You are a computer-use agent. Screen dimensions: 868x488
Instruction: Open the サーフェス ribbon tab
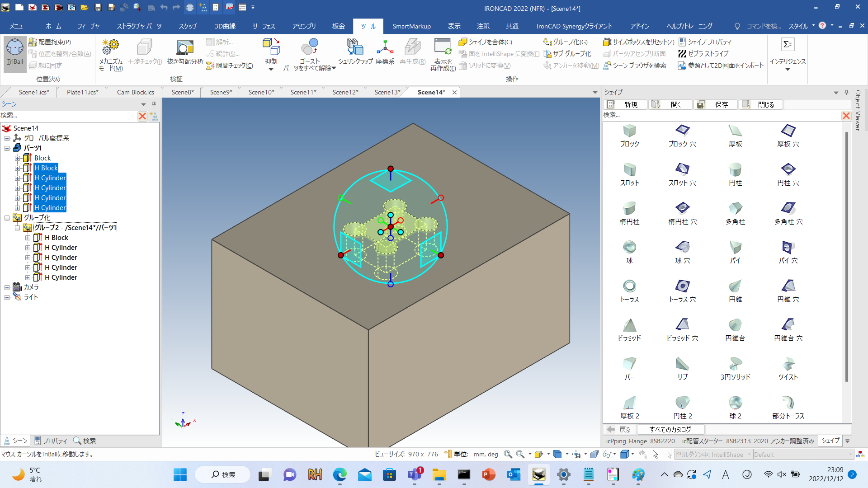(x=264, y=26)
